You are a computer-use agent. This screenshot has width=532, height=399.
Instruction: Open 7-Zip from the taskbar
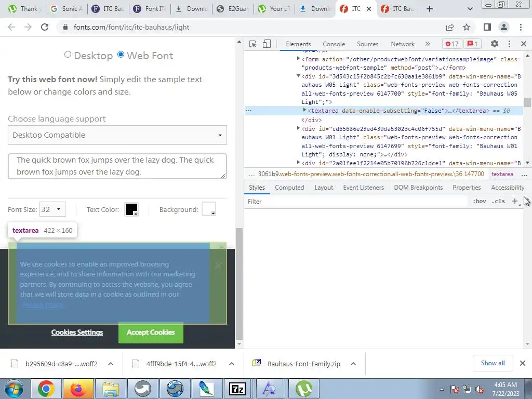(x=237, y=389)
